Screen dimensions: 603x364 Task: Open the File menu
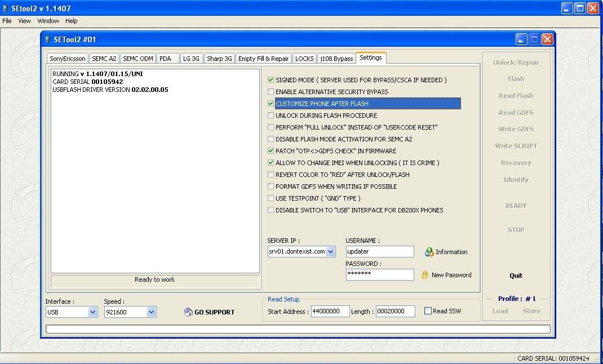point(7,21)
